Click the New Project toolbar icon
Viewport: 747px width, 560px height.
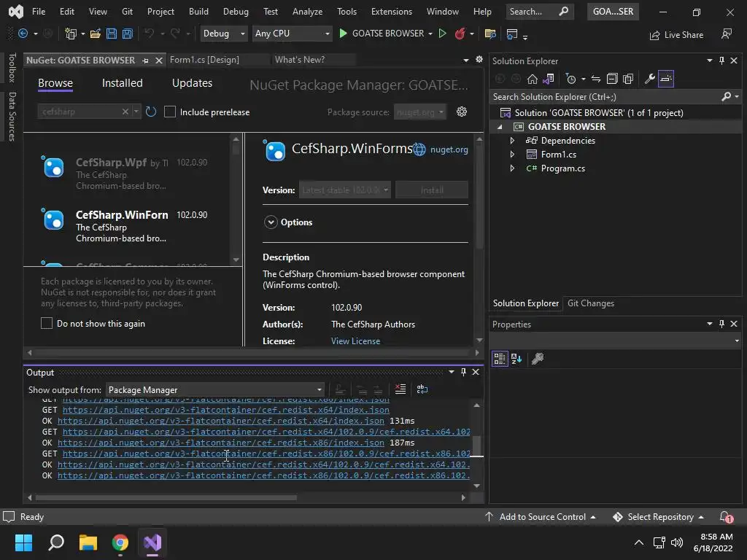click(71, 34)
